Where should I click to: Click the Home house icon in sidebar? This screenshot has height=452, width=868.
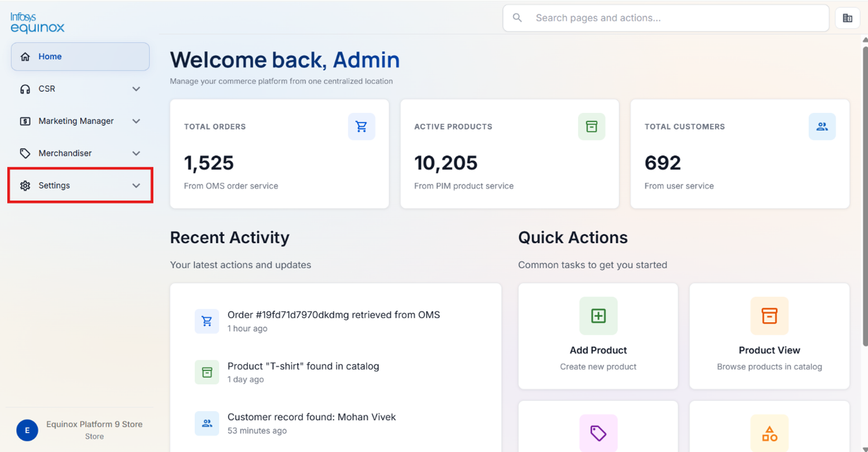coord(25,56)
